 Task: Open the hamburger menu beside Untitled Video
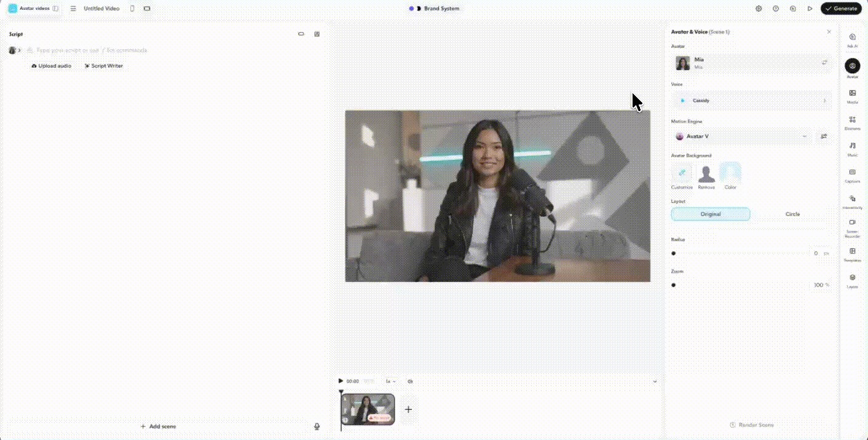coord(73,9)
